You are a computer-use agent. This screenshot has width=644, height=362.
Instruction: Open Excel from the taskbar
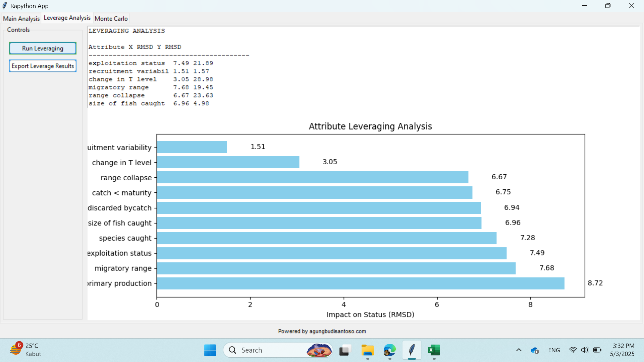click(x=434, y=350)
